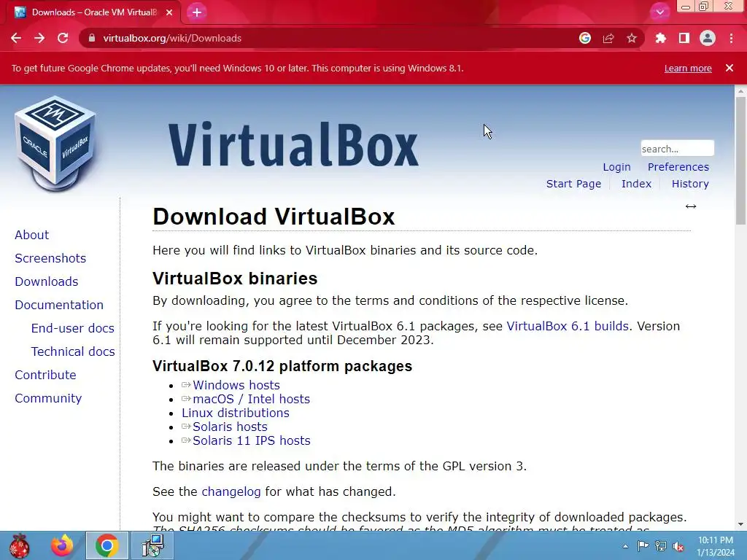The image size is (747, 560).
Task: Open the History page
Action: [x=690, y=184]
